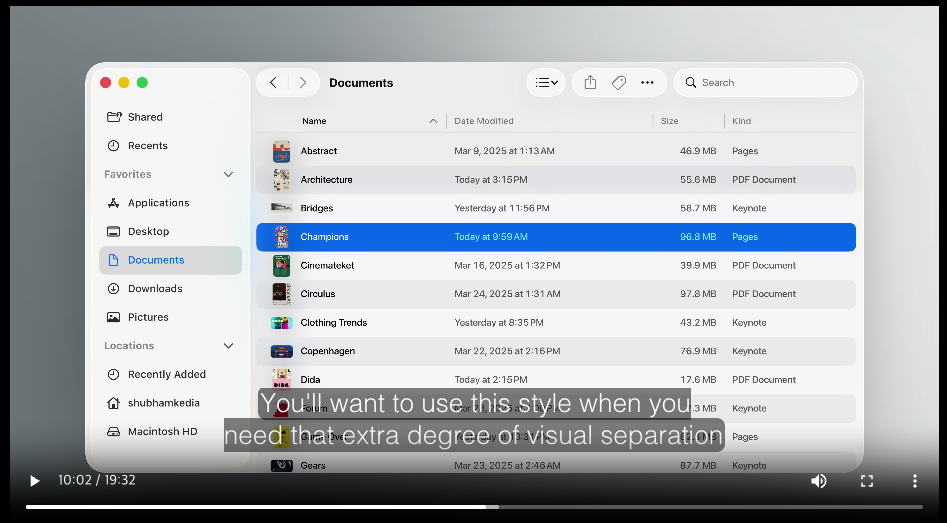
Task: Click the Gears file name
Action: (313, 466)
